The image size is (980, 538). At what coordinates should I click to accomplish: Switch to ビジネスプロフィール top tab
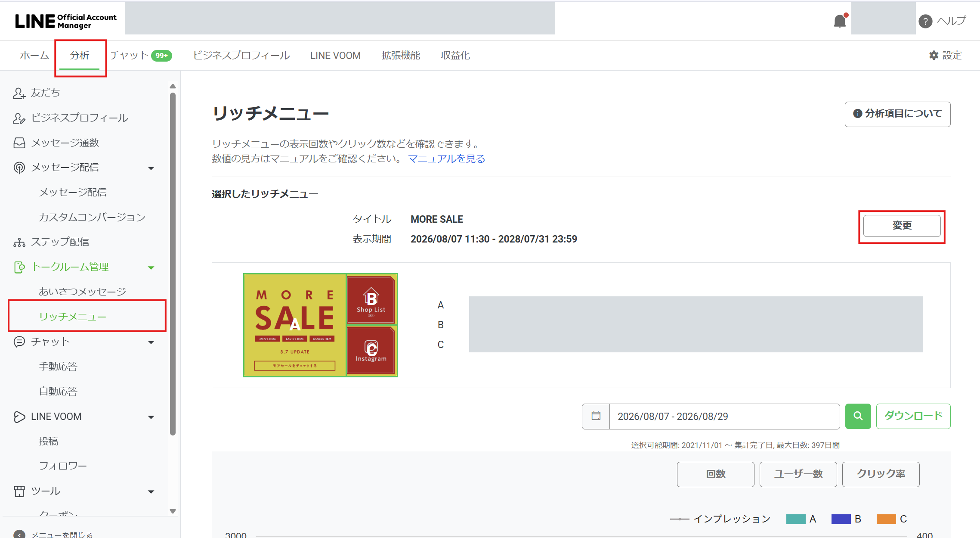point(241,56)
